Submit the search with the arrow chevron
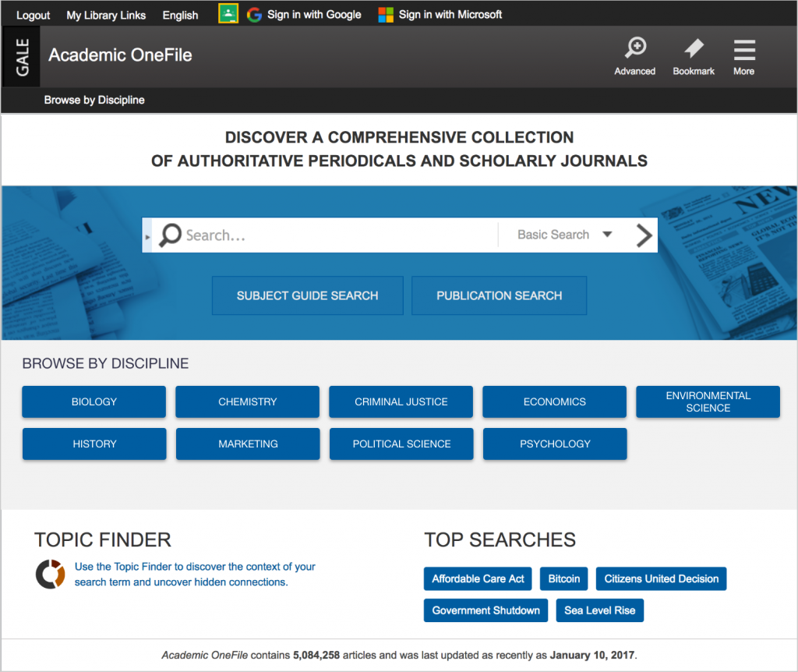The height and width of the screenshot is (672, 798). (643, 235)
